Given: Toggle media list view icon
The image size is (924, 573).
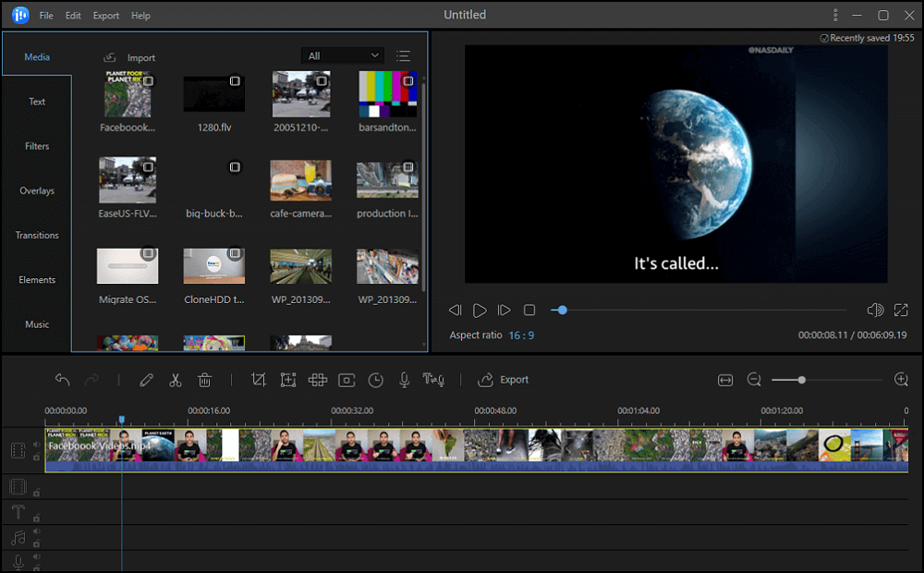Looking at the screenshot, I should pyautogui.click(x=403, y=56).
